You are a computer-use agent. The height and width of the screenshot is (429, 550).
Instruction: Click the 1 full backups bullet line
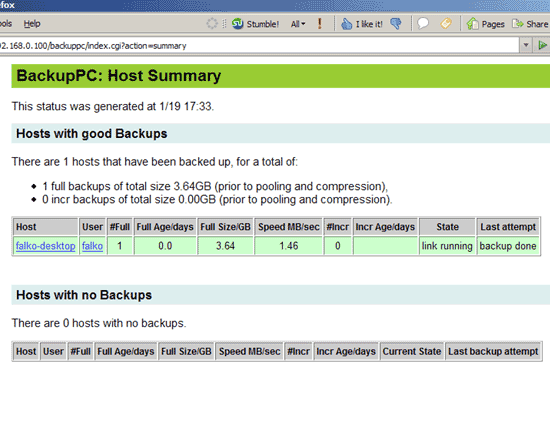[x=215, y=186]
